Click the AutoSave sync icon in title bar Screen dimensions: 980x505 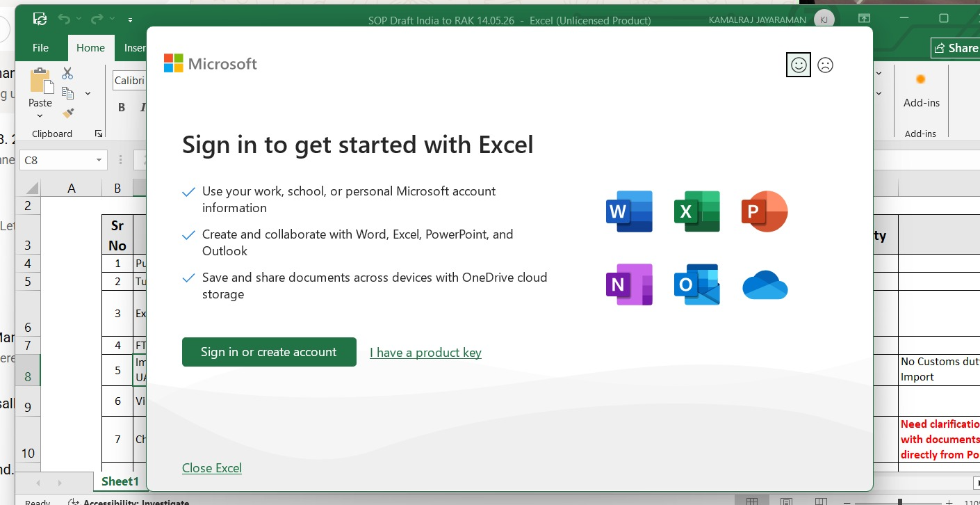[40, 19]
